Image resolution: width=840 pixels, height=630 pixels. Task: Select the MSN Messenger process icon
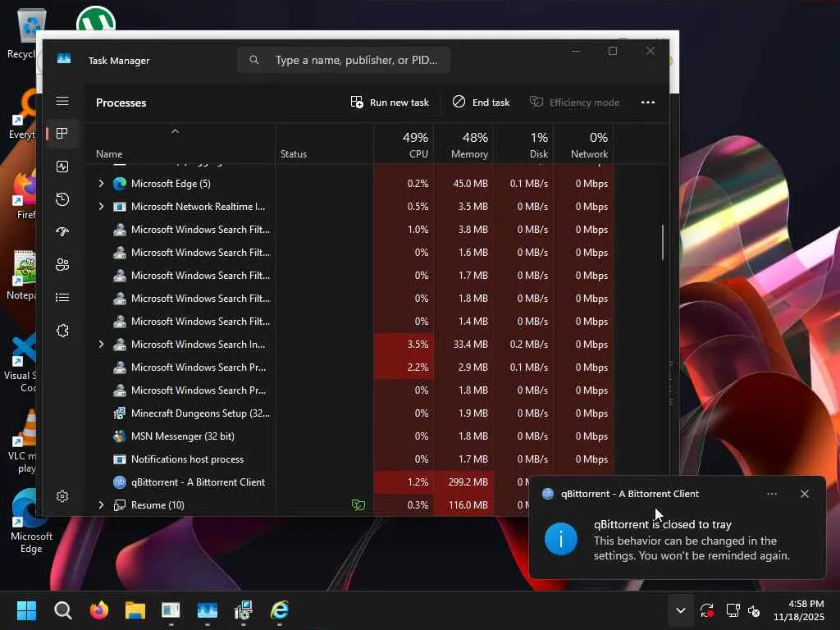pos(120,436)
